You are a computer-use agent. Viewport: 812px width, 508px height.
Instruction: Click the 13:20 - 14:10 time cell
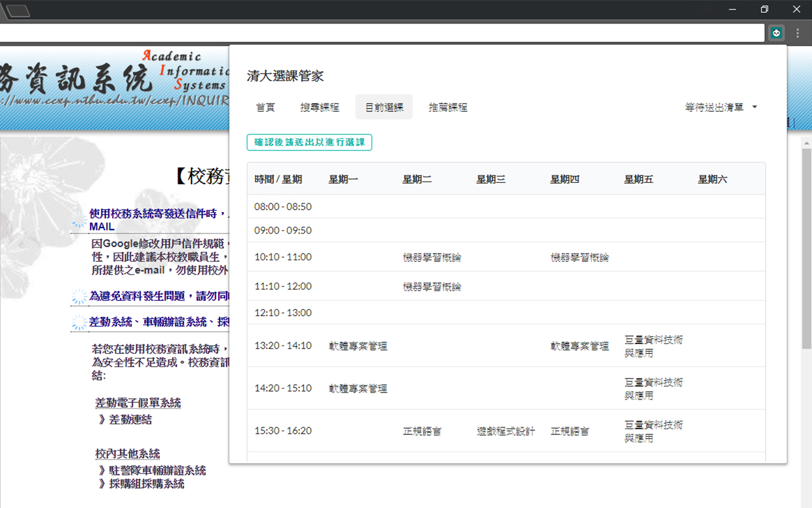(283, 346)
